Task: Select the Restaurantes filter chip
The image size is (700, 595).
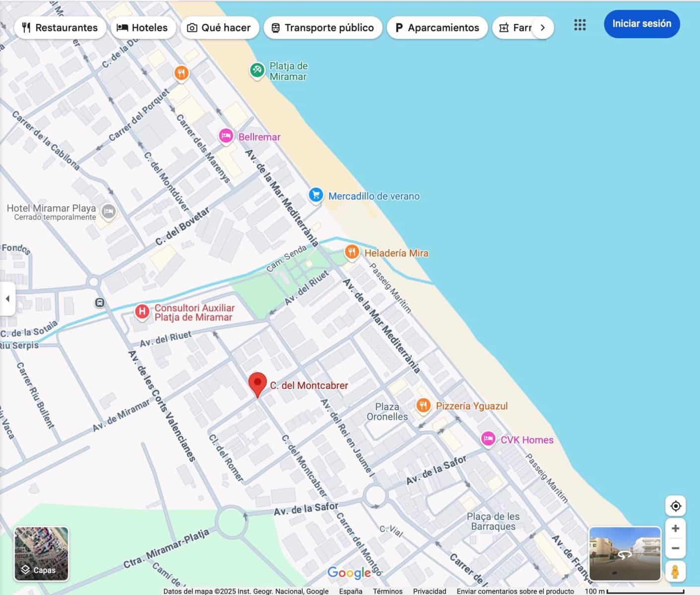Action: pos(60,28)
